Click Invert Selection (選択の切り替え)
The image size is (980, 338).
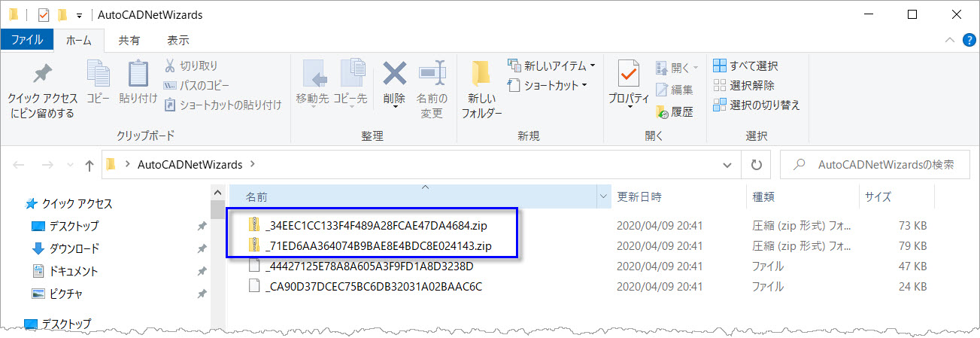point(756,105)
